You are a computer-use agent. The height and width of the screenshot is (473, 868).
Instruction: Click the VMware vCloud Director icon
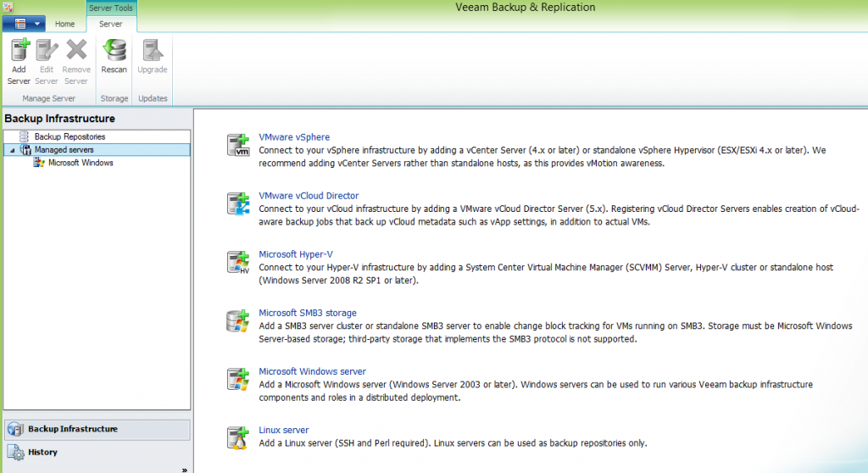237,203
